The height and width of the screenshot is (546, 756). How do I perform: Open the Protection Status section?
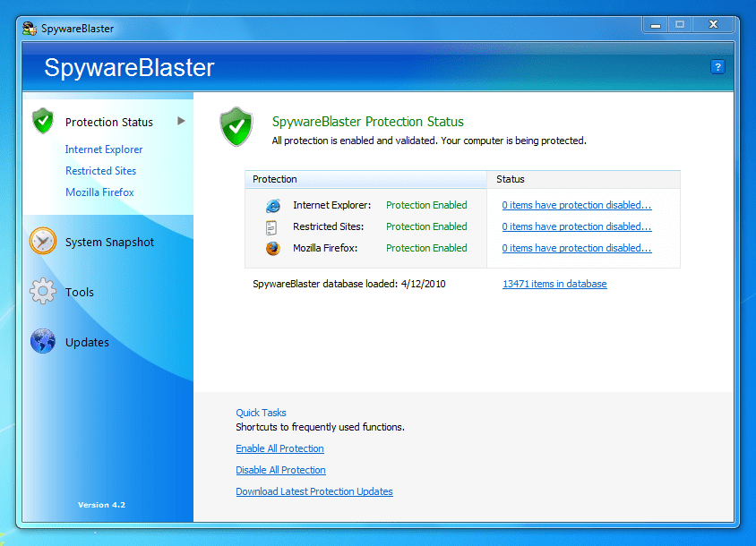pos(109,123)
